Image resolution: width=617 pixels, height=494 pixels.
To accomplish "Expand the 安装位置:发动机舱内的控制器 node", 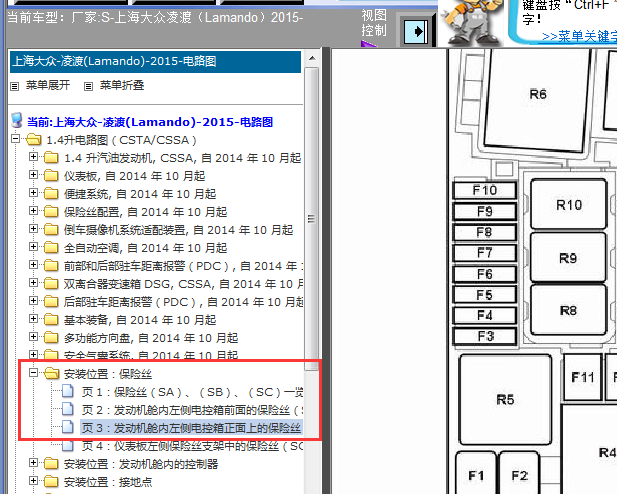I will [33, 463].
